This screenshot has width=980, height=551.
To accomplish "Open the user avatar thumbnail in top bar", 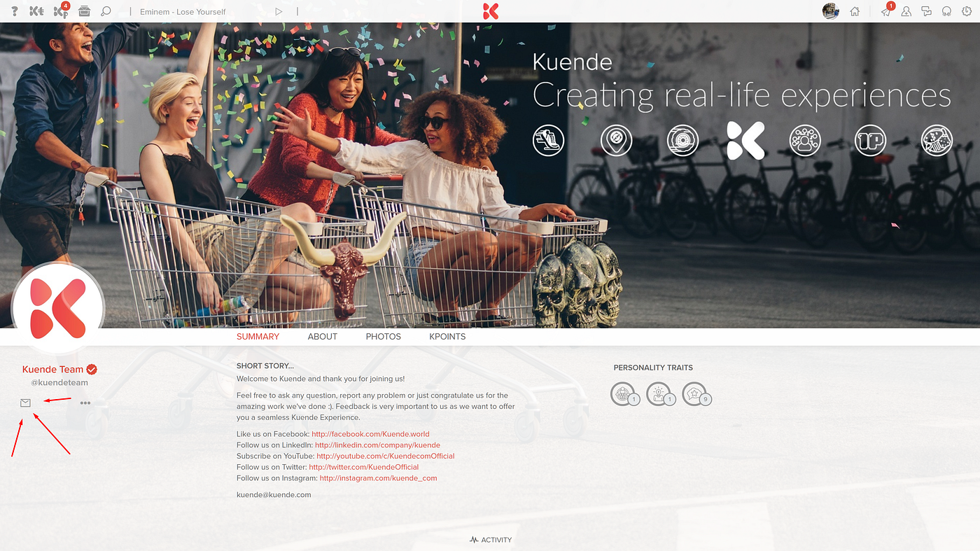I will click(830, 11).
